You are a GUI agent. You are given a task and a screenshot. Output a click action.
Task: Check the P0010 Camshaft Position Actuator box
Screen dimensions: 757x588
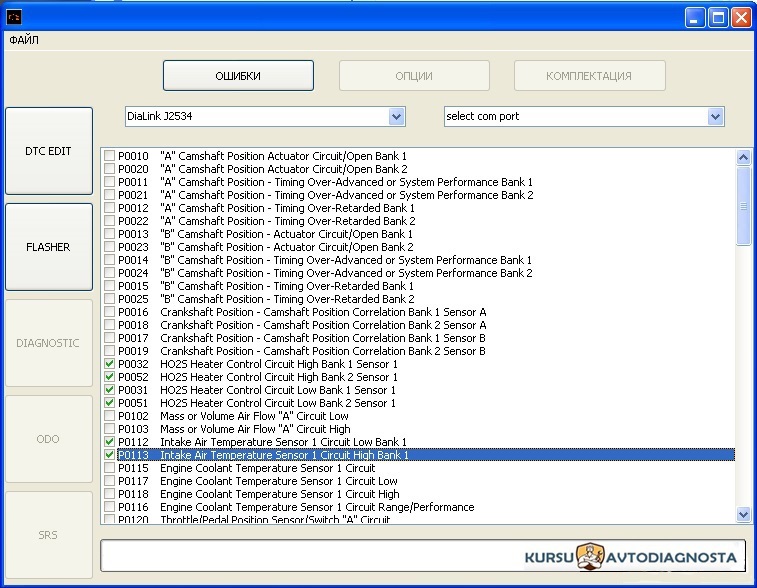110,156
